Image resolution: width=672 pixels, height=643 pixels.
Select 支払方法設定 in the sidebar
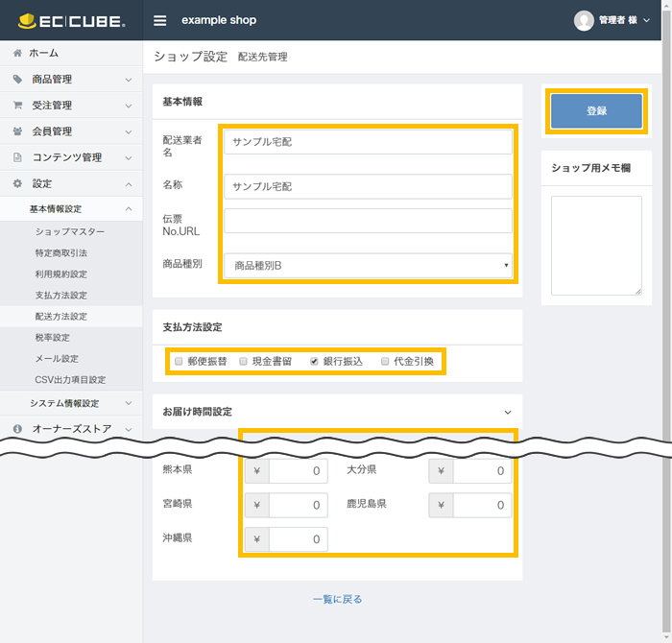coord(60,295)
